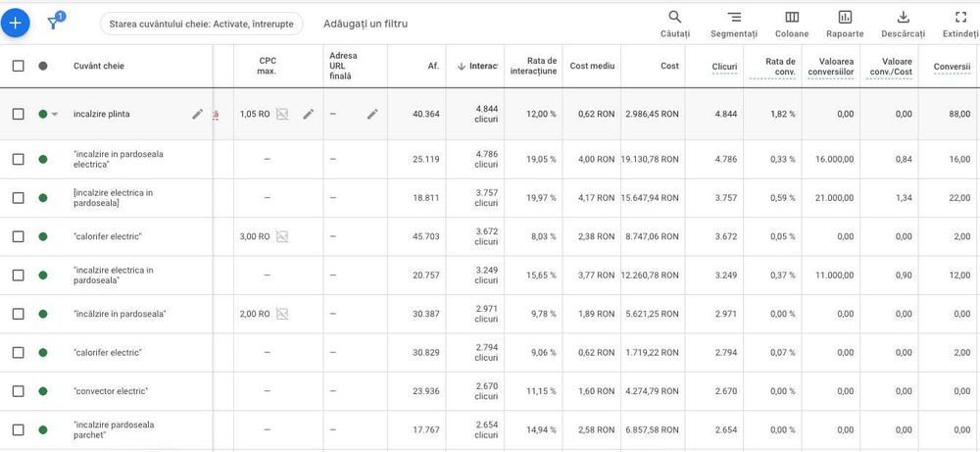Click the "Adăugați un filtru" field
Screen dimensions: 980x452
click(366, 24)
